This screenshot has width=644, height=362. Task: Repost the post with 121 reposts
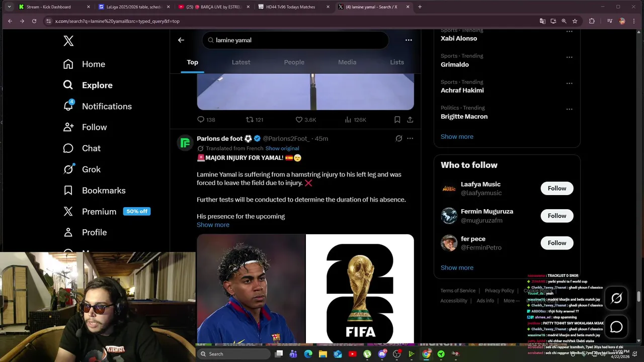pos(254,120)
